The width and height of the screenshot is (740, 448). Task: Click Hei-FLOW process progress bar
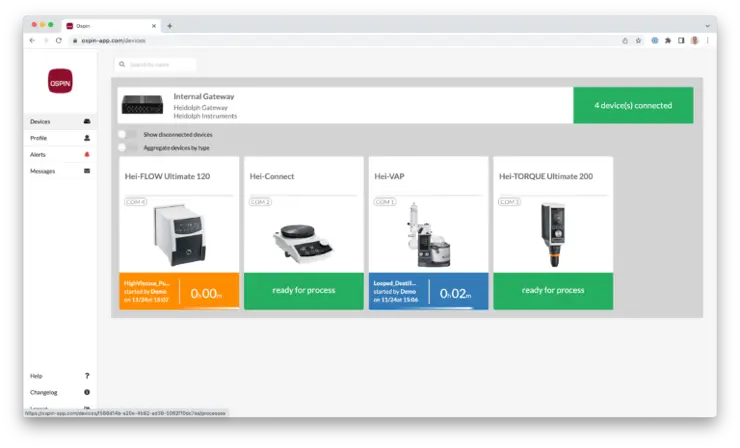tap(179, 308)
